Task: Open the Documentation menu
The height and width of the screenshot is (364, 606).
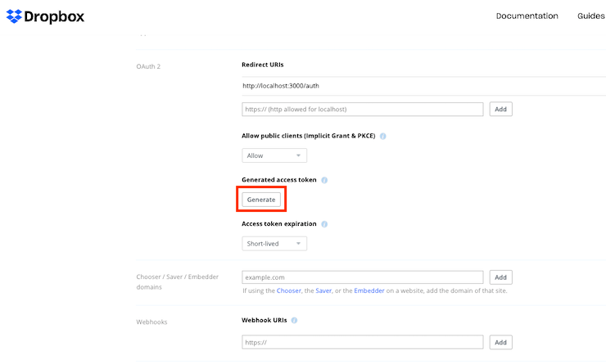Action: 527,16
